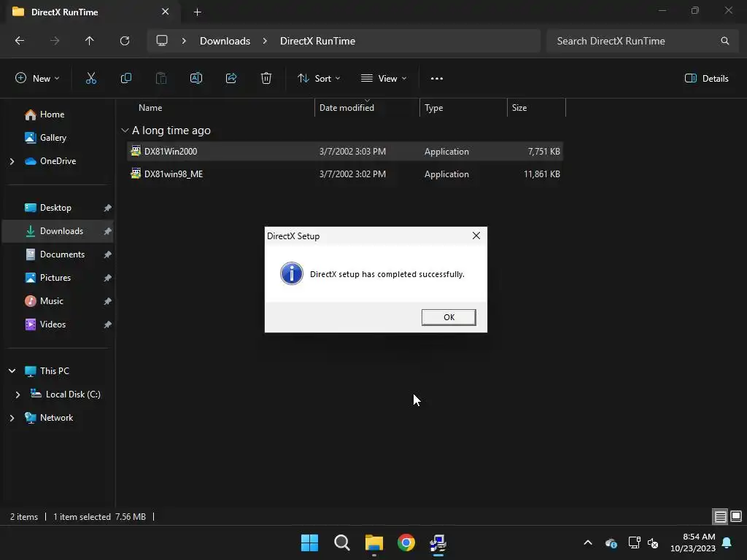Click the Rename icon in toolbar
The width and height of the screenshot is (747, 560).
(196, 79)
